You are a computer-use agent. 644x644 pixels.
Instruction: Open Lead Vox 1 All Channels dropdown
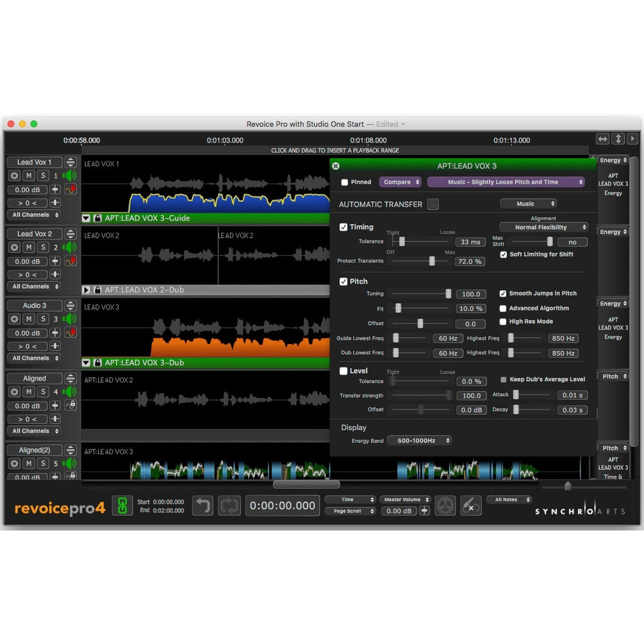pyautogui.click(x=35, y=215)
